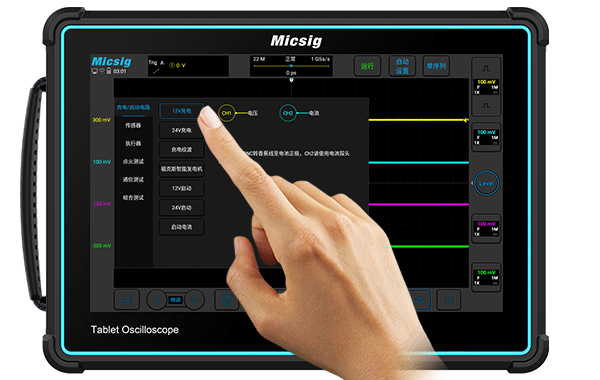Click the down-triangle adjust button

coord(194,300)
